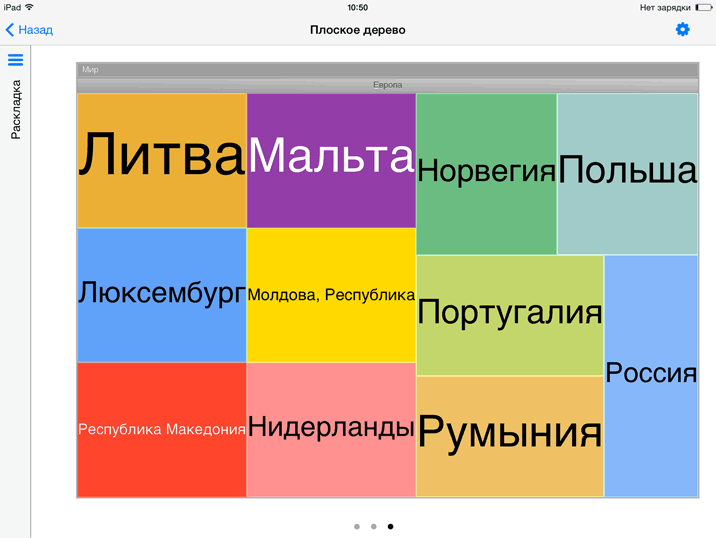Tap the red Республика Македония tile

(162, 430)
